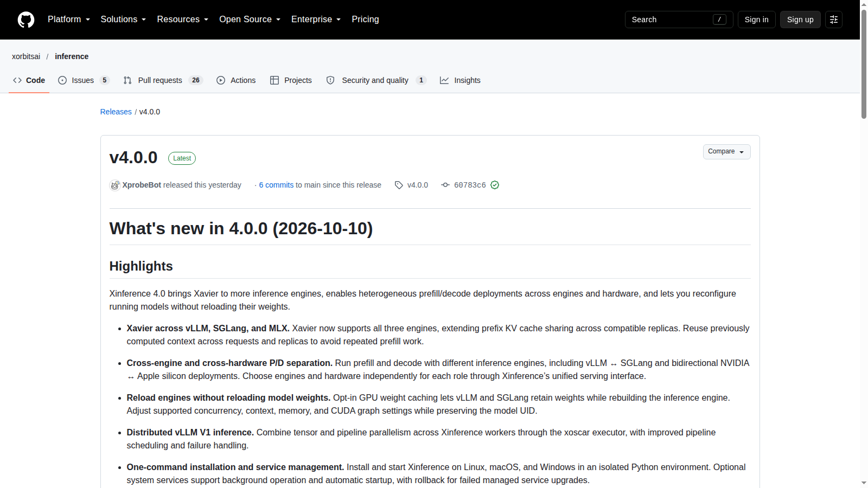Expand the Open Source menu

pos(250,20)
